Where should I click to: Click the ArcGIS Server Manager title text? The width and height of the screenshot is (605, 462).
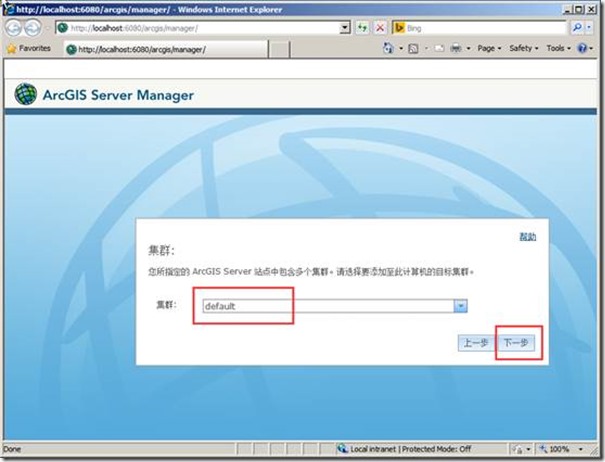click(x=118, y=95)
